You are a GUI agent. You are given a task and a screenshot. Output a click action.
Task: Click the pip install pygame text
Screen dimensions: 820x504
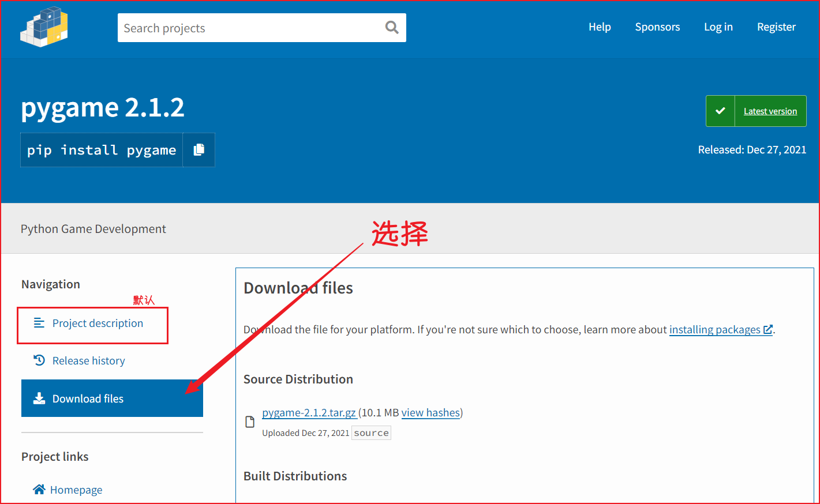pos(102,150)
